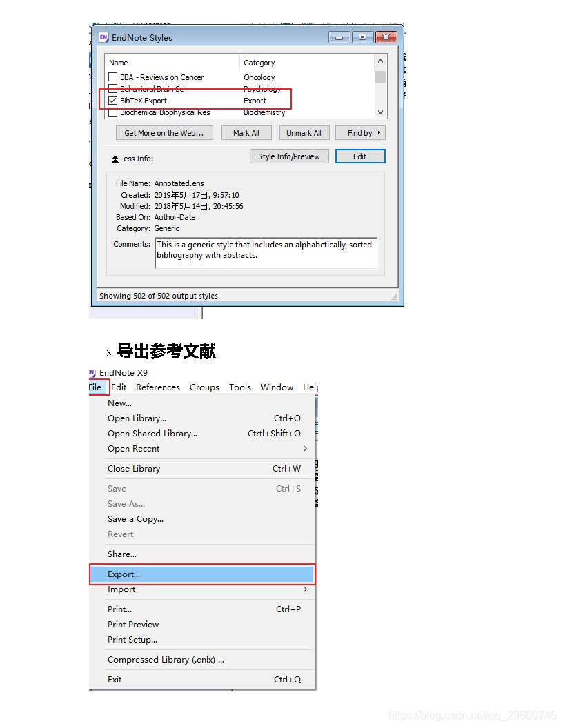Viewport: 563px width, 728px height.
Task: Open the References menu
Action: point(157,387)
